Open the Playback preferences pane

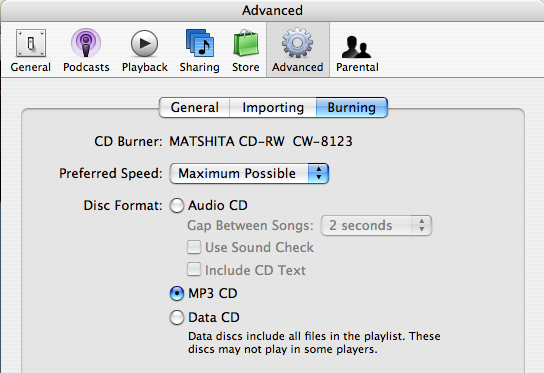(145, 50)
